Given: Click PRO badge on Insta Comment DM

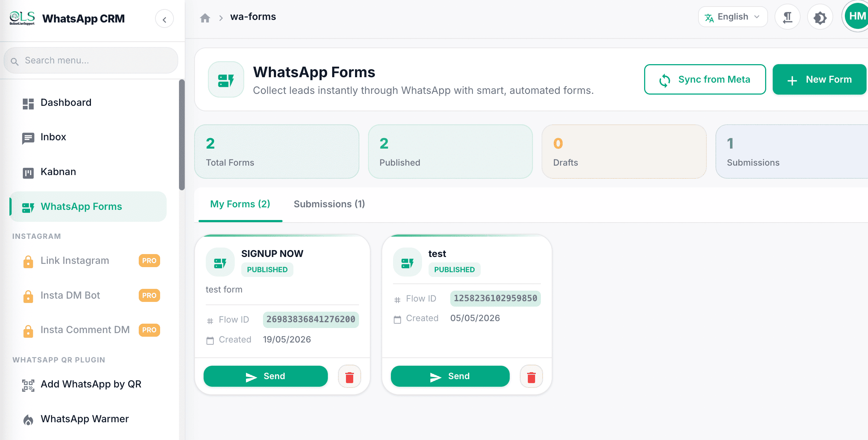Looking at the screenshot, I should [149, 330].
